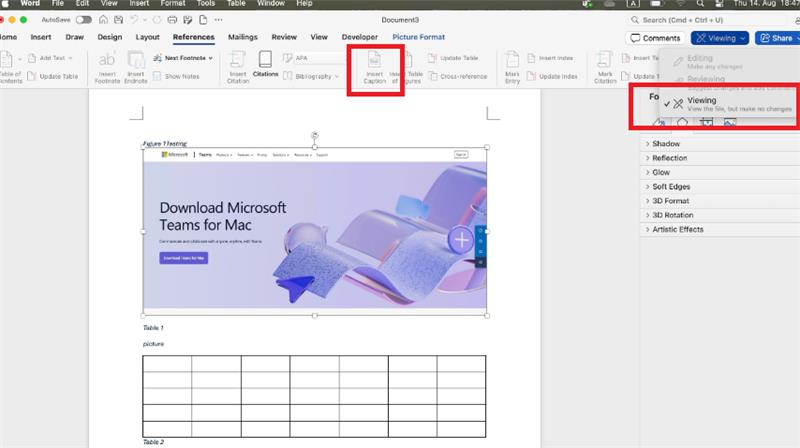Image resolution: width=800 pixels, height=448 pixels.
Task: Click the Home icon in the title bar
Action: click(x=103, y=20)
